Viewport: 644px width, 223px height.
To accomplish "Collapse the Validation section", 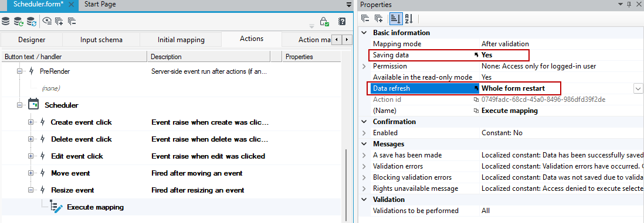I will (x=364, y=200).
